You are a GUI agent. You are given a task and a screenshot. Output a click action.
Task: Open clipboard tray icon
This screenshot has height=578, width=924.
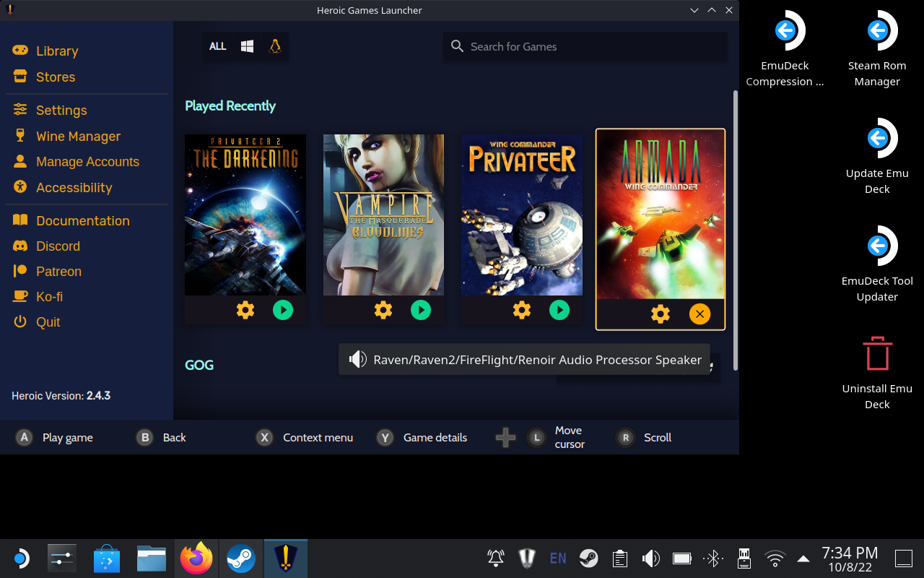619,558
